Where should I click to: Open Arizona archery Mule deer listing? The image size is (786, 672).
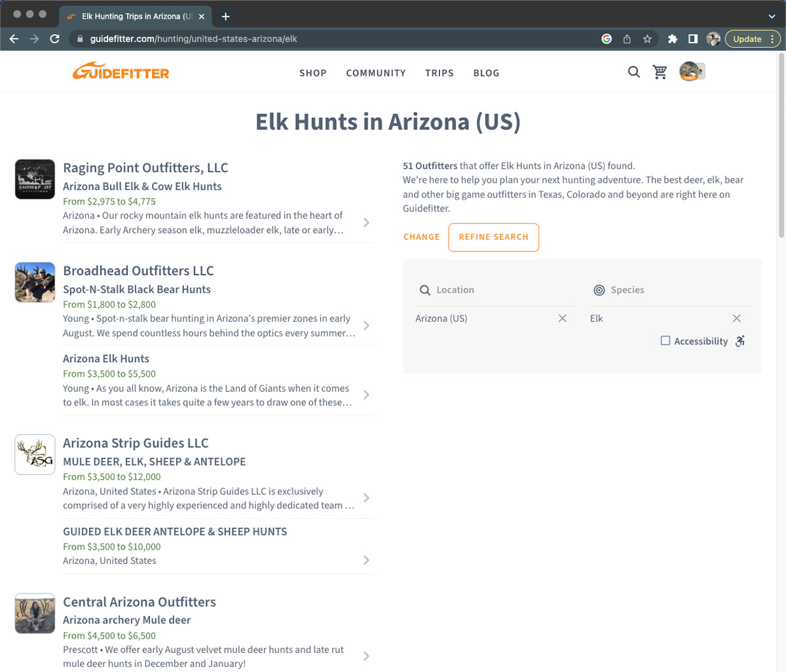(127, 620)
